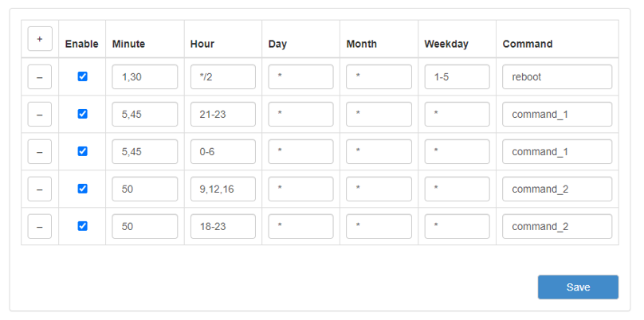Remove the command_1 row with hour 0-6
Viewport: 644px width, 320px height.
[x=39, y=151]
